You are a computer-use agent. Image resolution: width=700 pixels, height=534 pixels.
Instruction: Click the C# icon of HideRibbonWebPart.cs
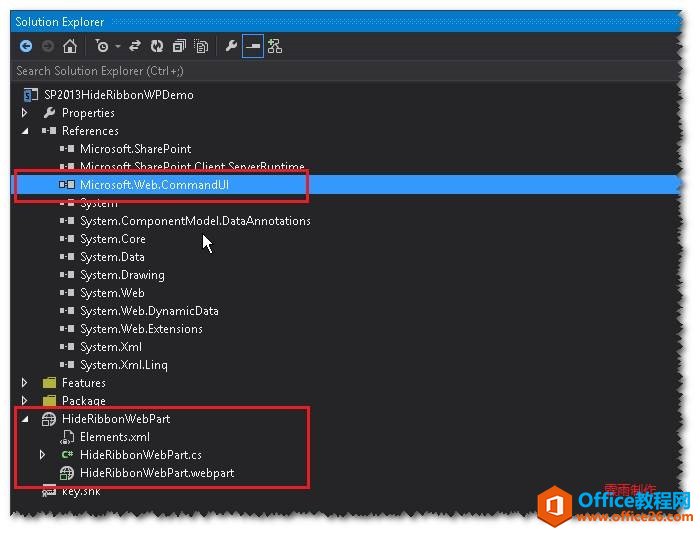[x=67, y=455]
